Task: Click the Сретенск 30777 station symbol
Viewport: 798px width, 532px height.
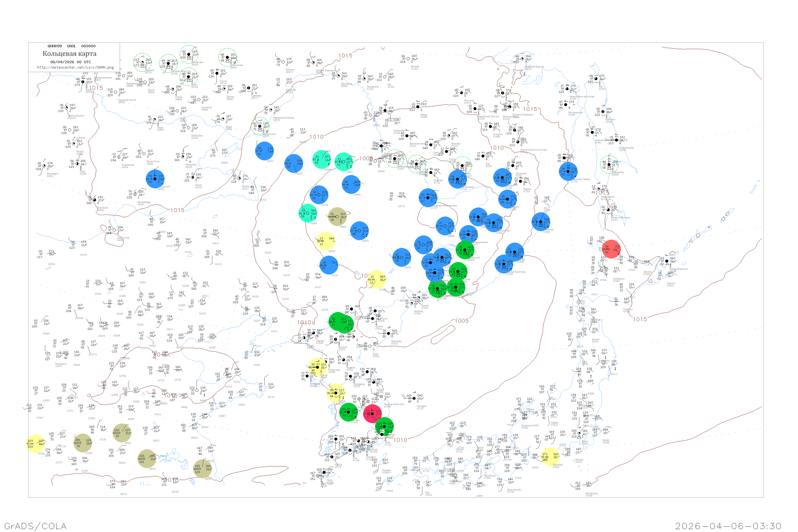Action: [x=249, y=88]
